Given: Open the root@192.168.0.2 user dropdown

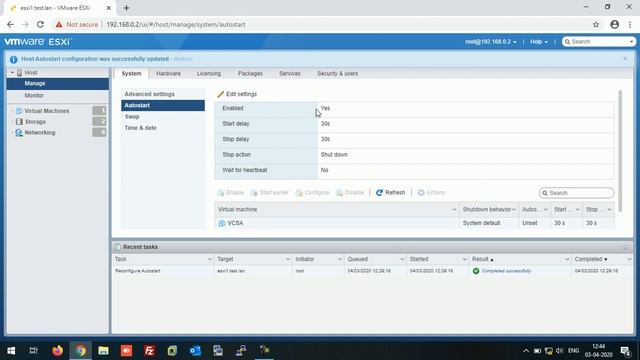Looking at the screenshot, I should click(x=491, y=42).
